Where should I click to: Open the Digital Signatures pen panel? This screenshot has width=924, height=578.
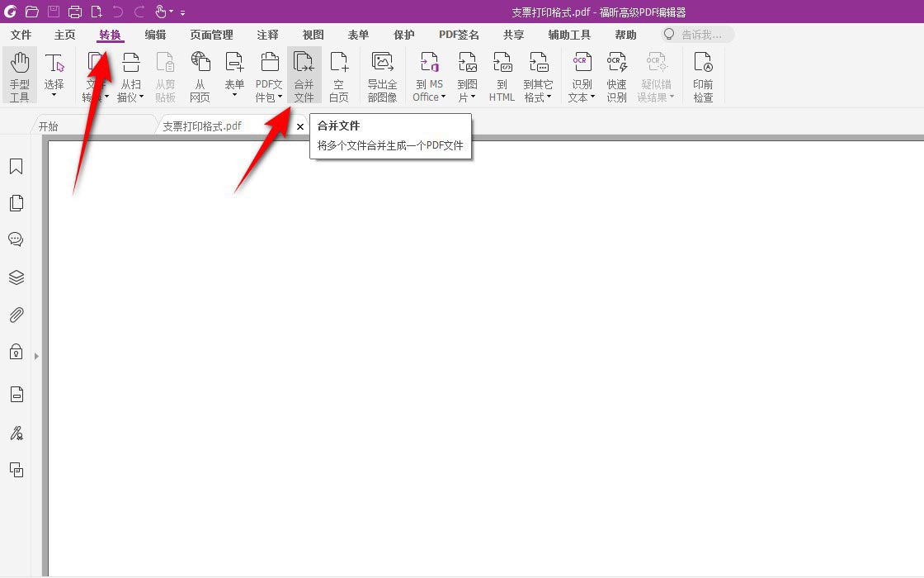tap(16, 433)
